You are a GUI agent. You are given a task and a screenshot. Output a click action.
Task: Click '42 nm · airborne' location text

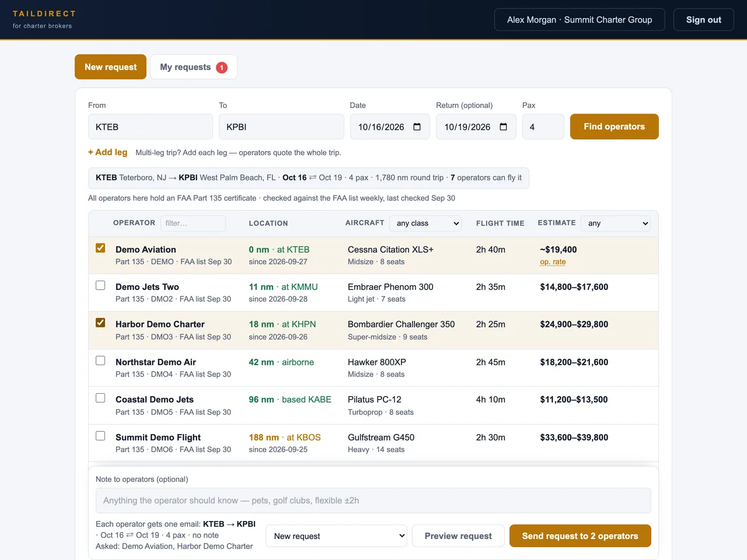pyautogui.click(x=281, y=362)
